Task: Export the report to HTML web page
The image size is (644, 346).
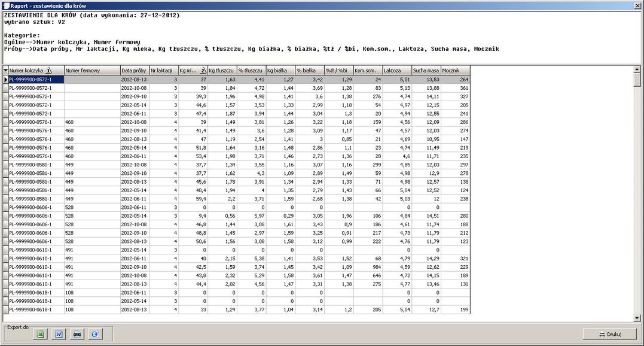Action: [94, 334]
